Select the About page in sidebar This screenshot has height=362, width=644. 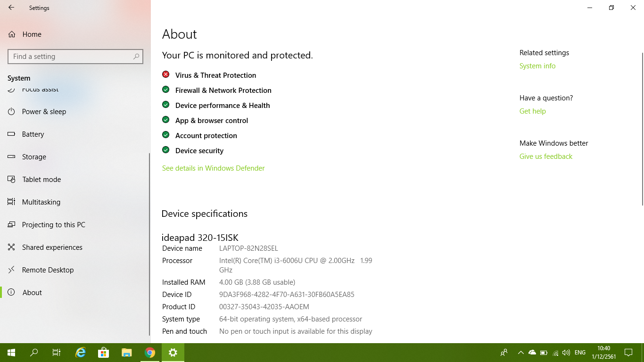32,292
